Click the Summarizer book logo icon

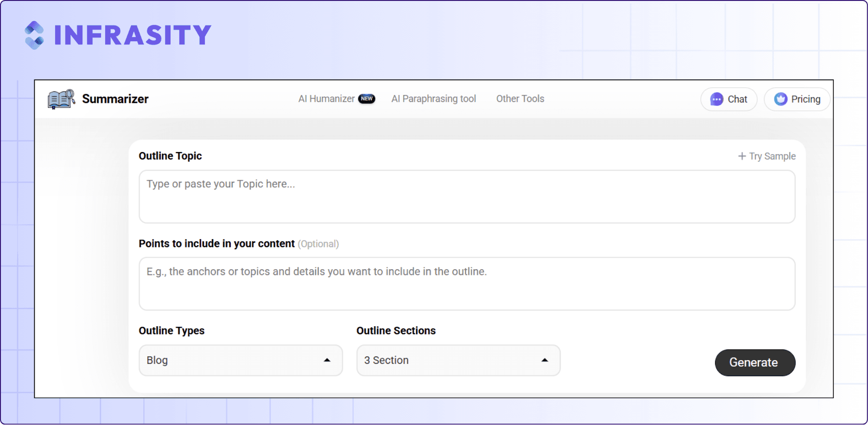tap(61, 99)
